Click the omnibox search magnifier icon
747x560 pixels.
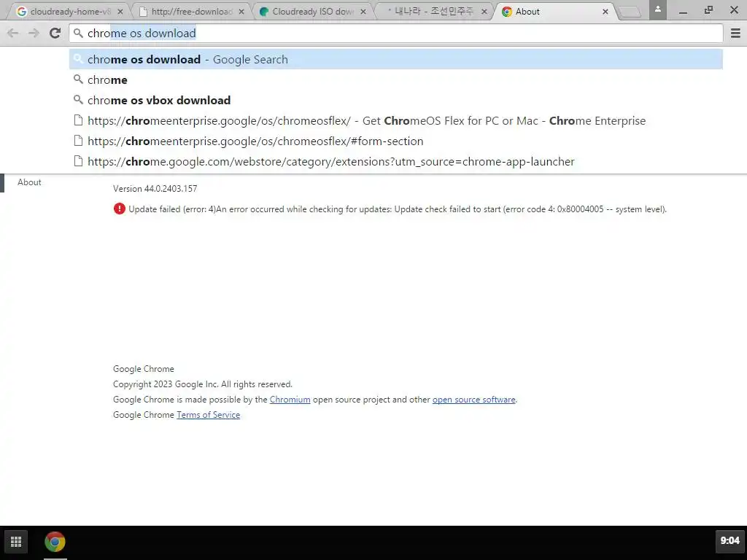[x=78, y=33]
